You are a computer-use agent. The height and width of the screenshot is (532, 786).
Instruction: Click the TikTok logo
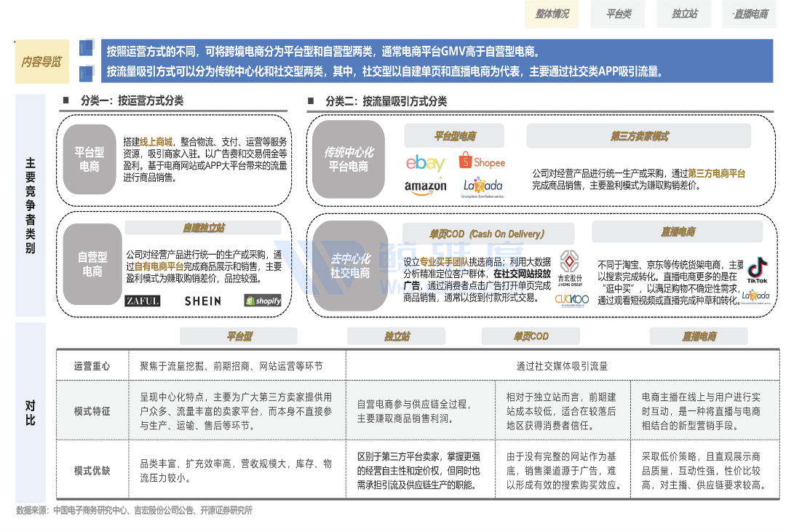(758, 270)
